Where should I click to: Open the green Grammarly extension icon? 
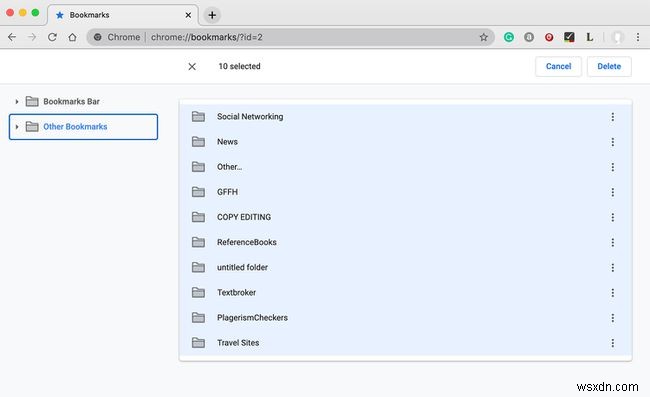point(509,37)
